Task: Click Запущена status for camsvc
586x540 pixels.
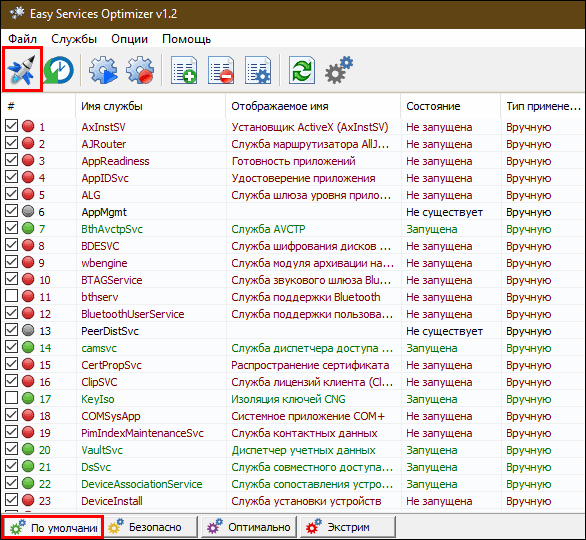Action: tap(432, 348)
